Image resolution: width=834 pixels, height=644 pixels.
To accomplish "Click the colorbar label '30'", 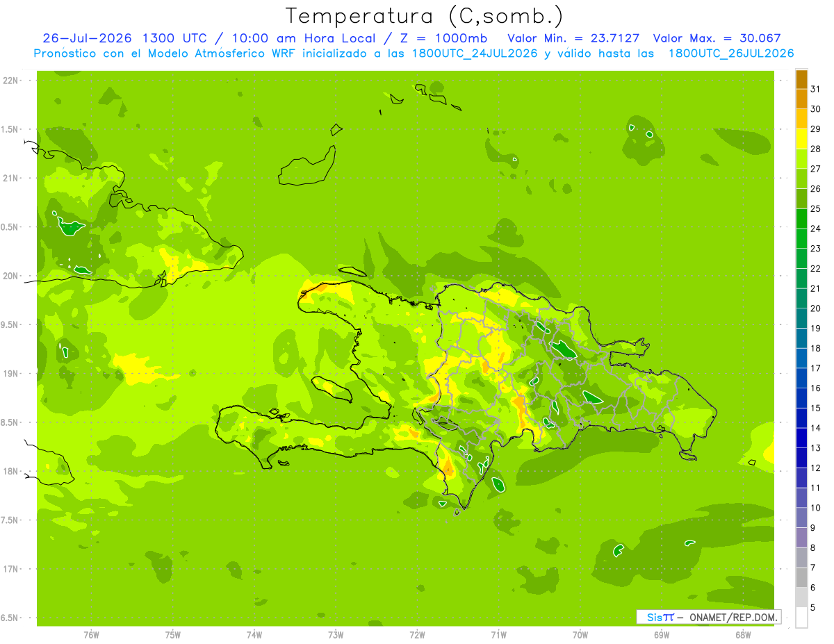I will [x=815, y=109].
